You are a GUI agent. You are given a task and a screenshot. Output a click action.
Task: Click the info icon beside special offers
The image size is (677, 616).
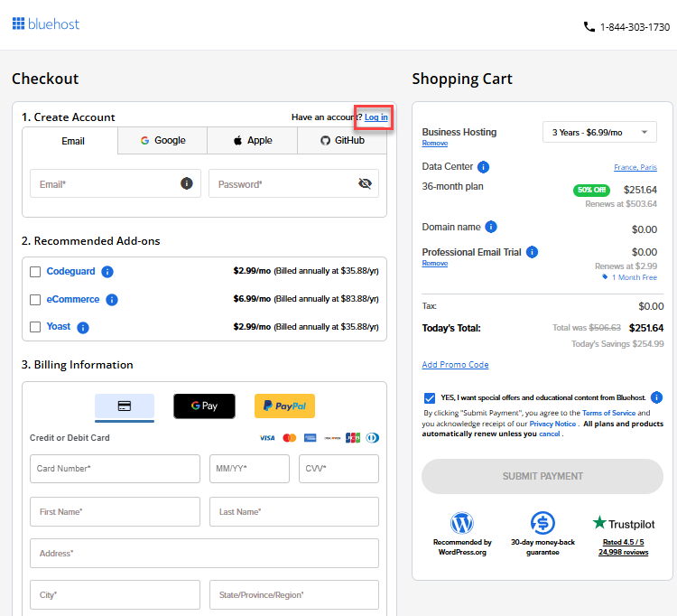pyautogui.click(x=657, y=397)
